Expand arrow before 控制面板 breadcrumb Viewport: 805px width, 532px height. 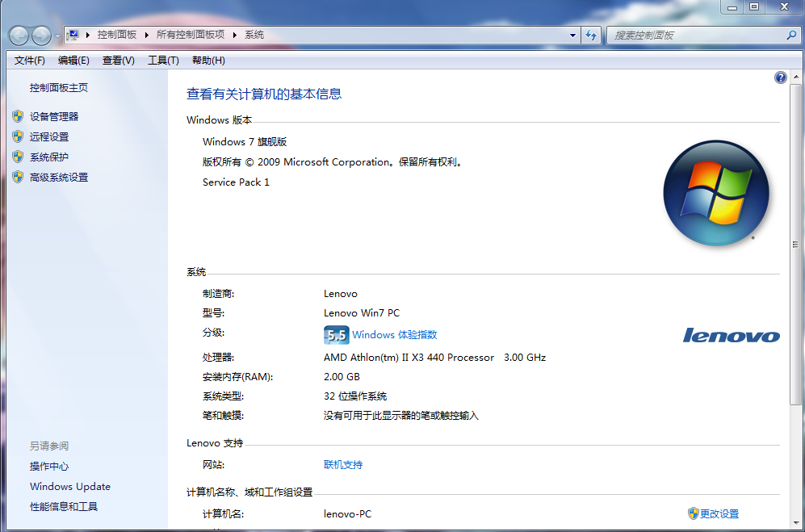(88, 35)
